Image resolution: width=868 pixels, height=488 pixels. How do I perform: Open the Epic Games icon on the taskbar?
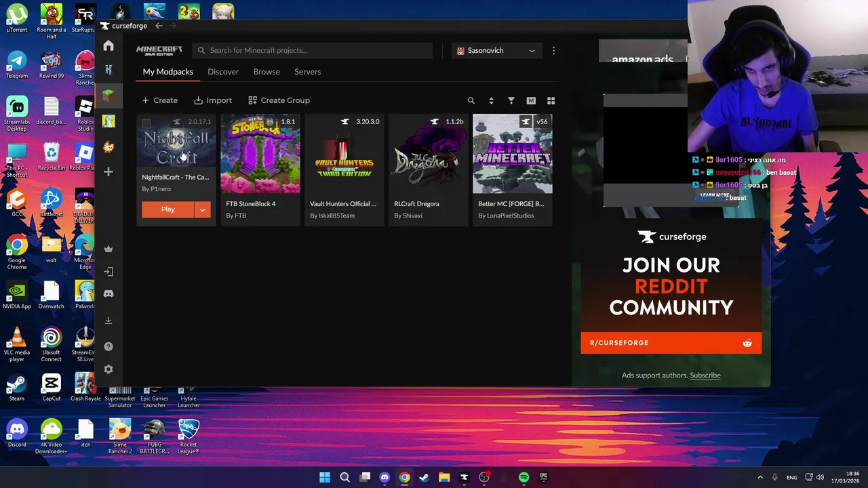(544, 477)
